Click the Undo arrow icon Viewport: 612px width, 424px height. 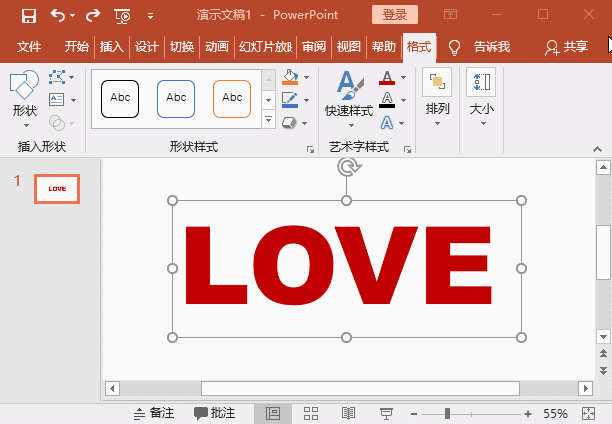tap(57, 15)
